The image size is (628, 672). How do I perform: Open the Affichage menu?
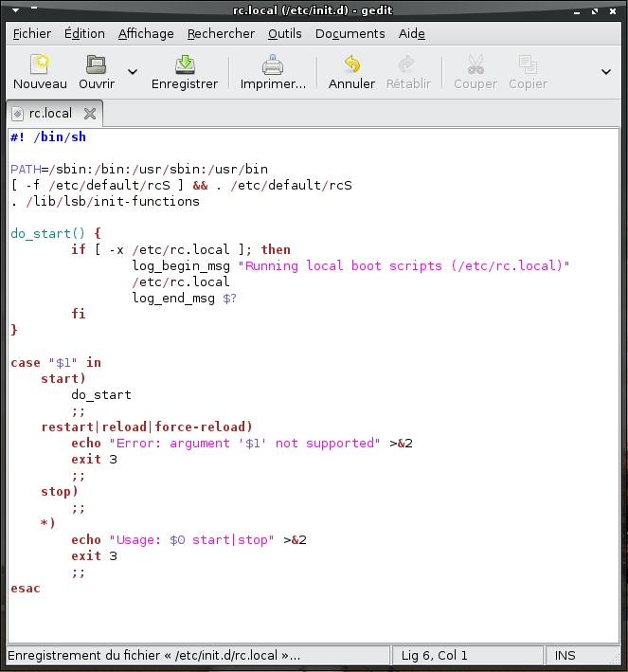(x=146, y=33)
